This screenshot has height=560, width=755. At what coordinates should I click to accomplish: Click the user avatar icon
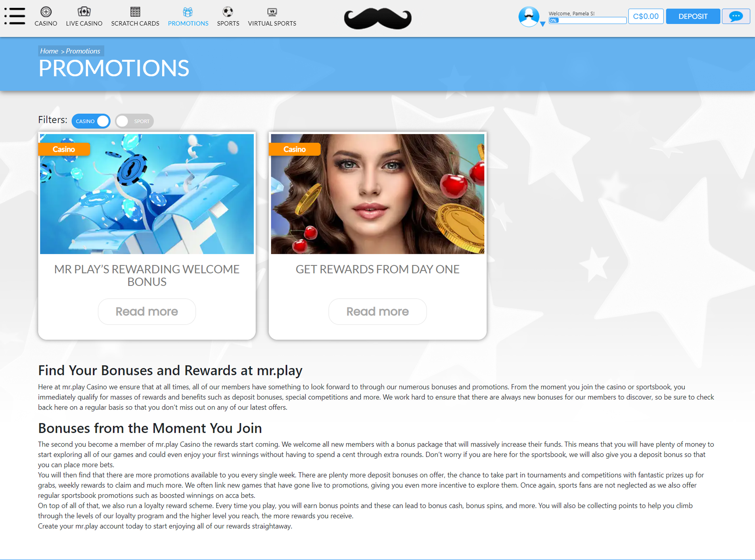pyautogui.click(x=528, y=16)
